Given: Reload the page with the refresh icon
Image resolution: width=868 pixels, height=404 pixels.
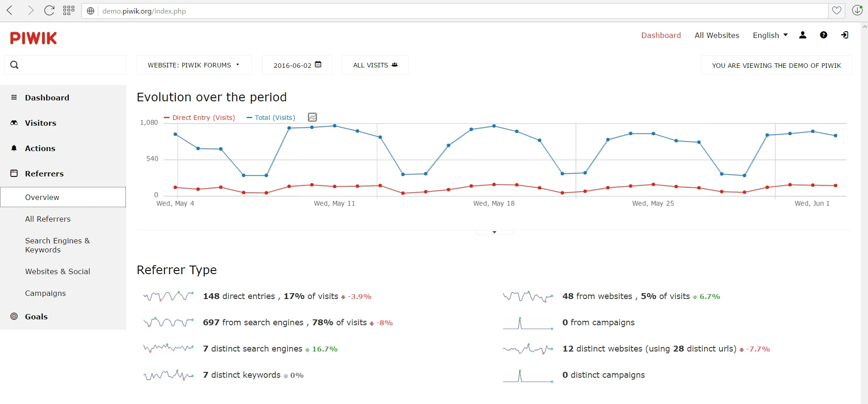Looking at the screenshot, I should [x=49, y=10].
